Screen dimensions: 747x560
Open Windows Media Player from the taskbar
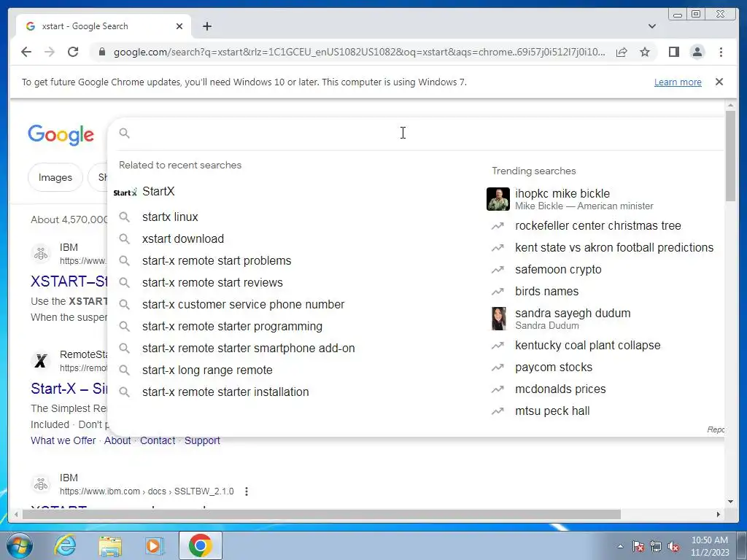pos(153,545)
